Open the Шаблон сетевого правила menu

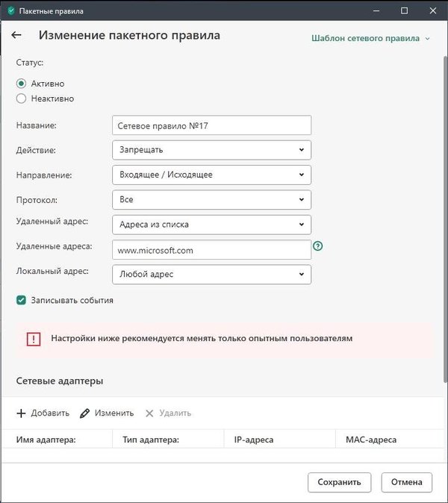371,38
